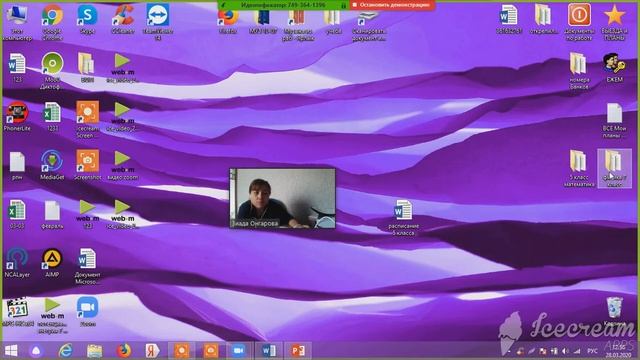Select the Документ Microsoft Word file
Viewport: 640px width, 360px height.
coord(87,266)
